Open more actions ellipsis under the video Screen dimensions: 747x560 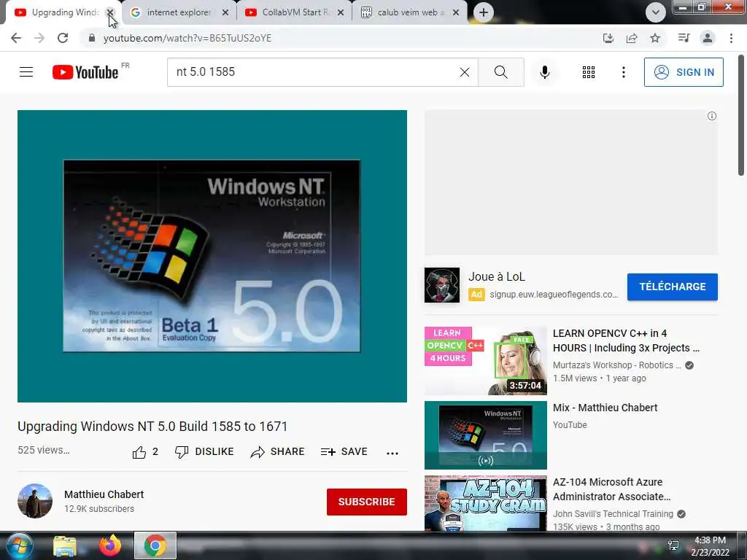coord(392,453)
